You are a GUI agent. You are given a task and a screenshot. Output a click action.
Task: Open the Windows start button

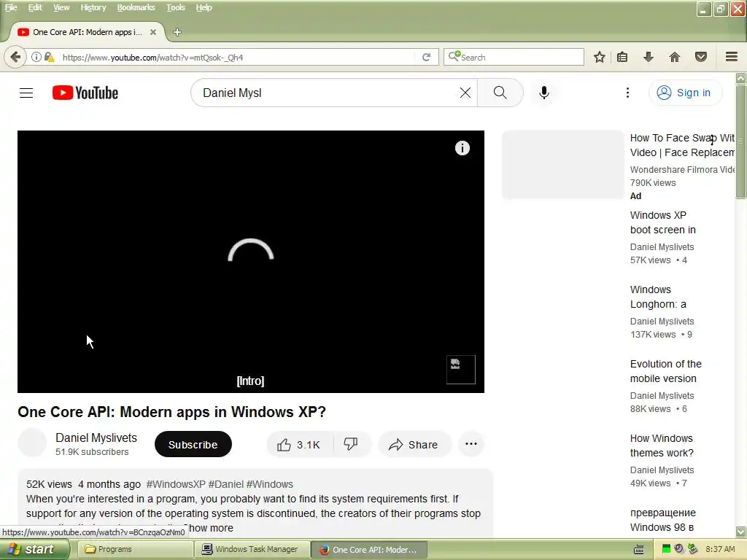(x=34, y=549)
